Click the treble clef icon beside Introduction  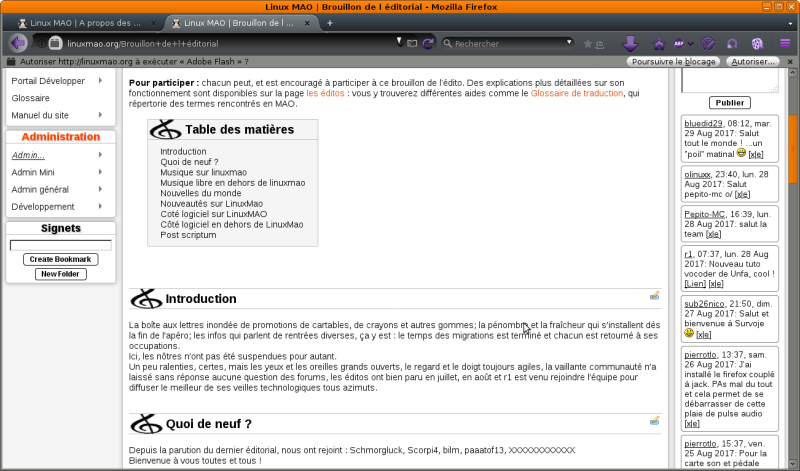[146, 299]
